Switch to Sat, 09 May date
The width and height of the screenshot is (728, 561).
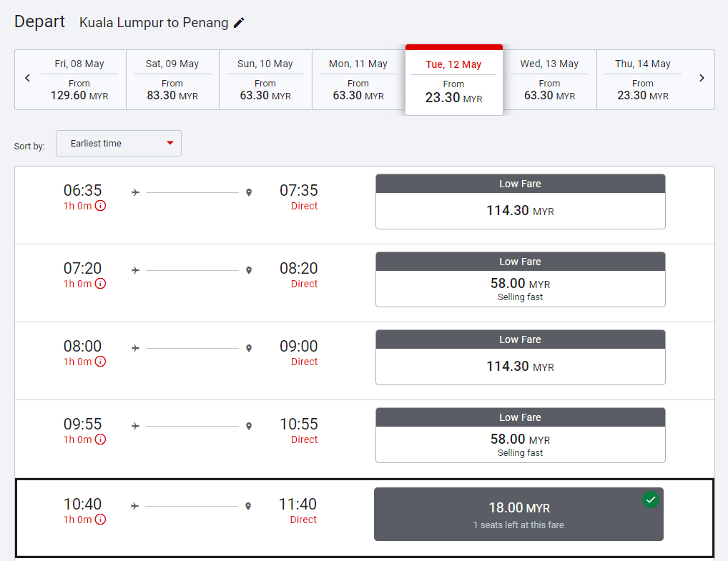pyautogui.click(x=172, y=79)
